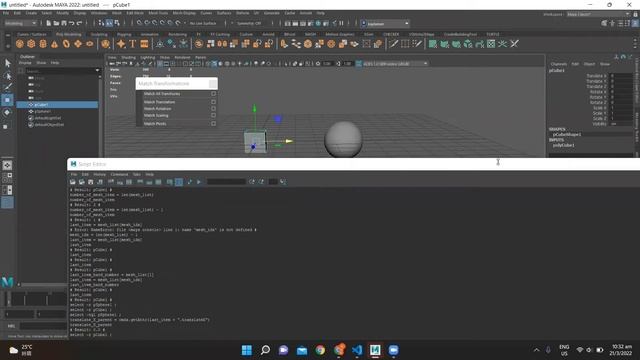Open the Workspace selector dropdown
Viewport: 640px width, 360px height.
(x=598, y=14)
